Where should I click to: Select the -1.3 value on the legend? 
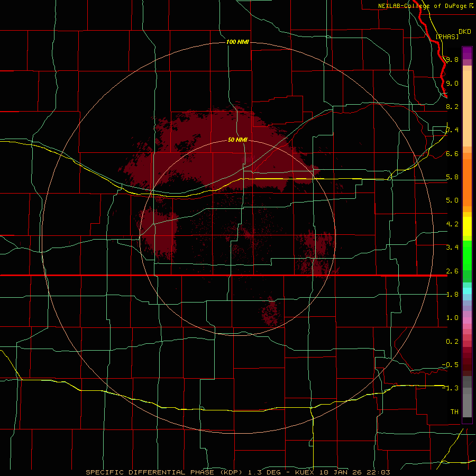450,388
